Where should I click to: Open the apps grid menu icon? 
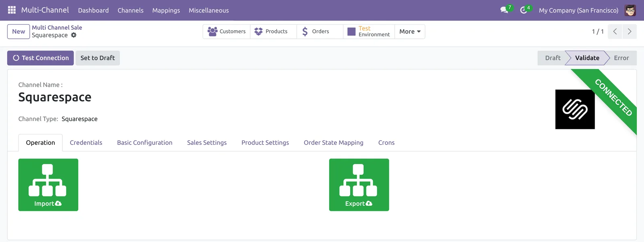tap(12, 10)
